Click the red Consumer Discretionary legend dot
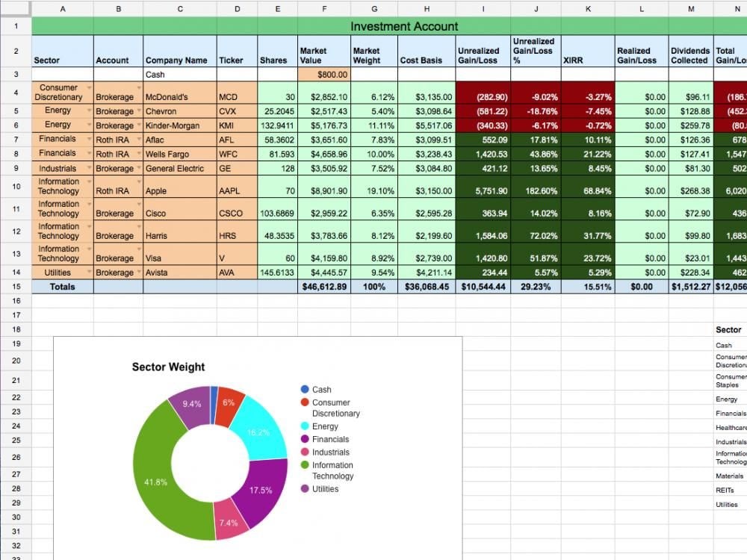 pos(305,402)
